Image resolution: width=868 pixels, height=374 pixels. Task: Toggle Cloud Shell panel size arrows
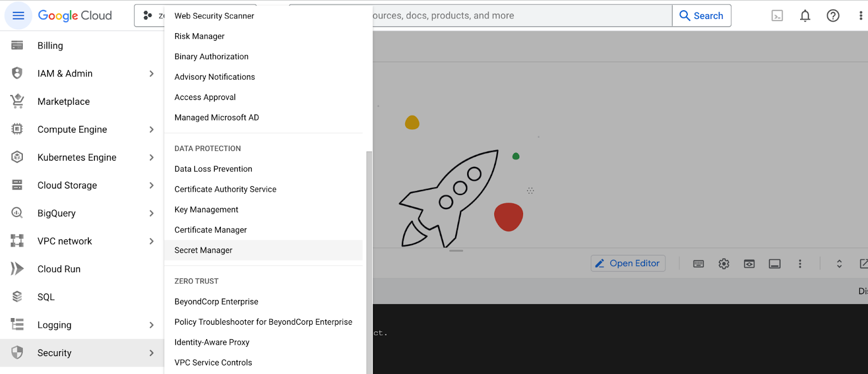(839, 264)
